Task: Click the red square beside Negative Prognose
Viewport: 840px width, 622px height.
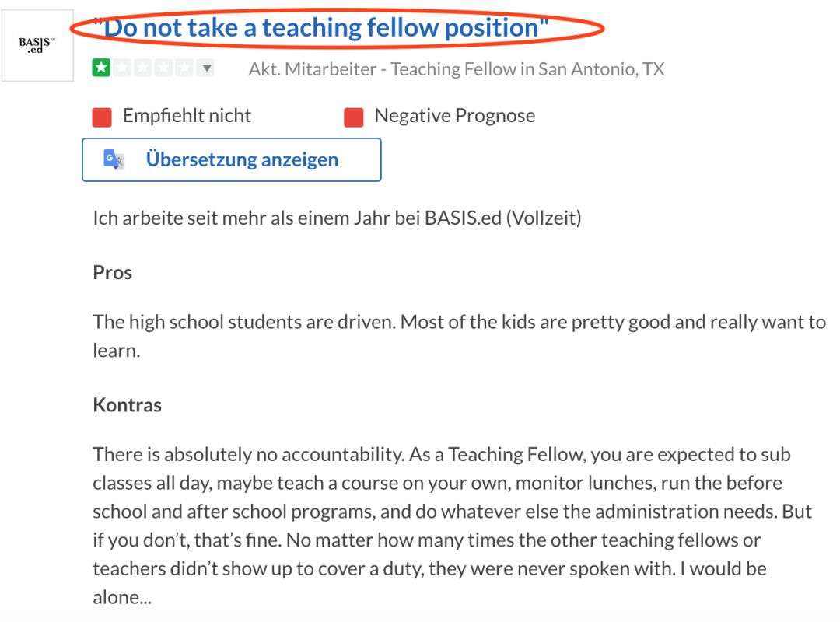Action: tap(353, 117)
